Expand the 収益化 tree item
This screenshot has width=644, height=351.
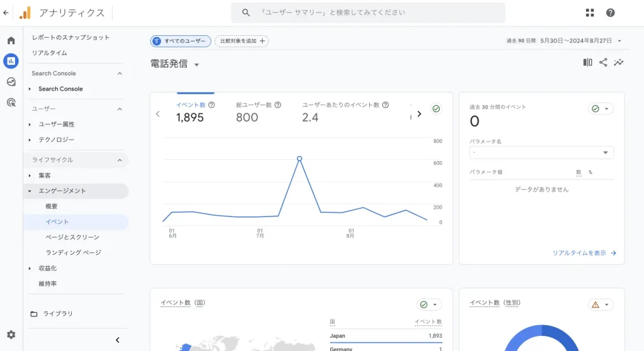click(30, 269)
